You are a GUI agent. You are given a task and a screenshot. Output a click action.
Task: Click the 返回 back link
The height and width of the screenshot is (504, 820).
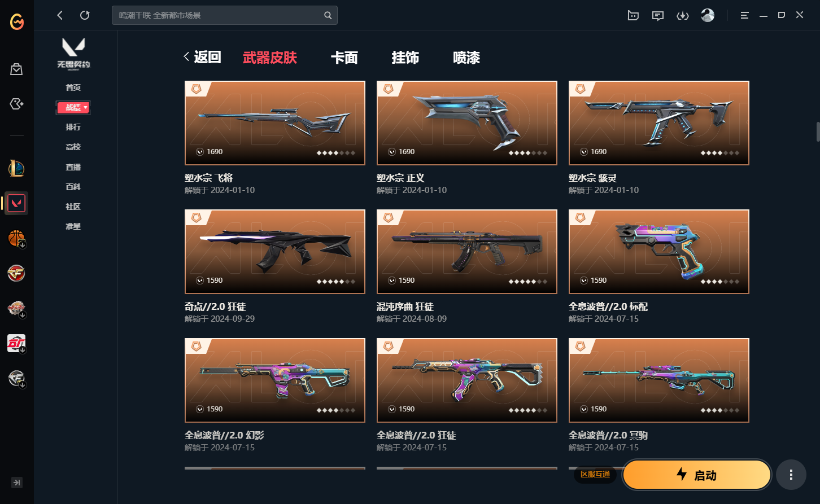pyautogui.click(x=202, y=57)
